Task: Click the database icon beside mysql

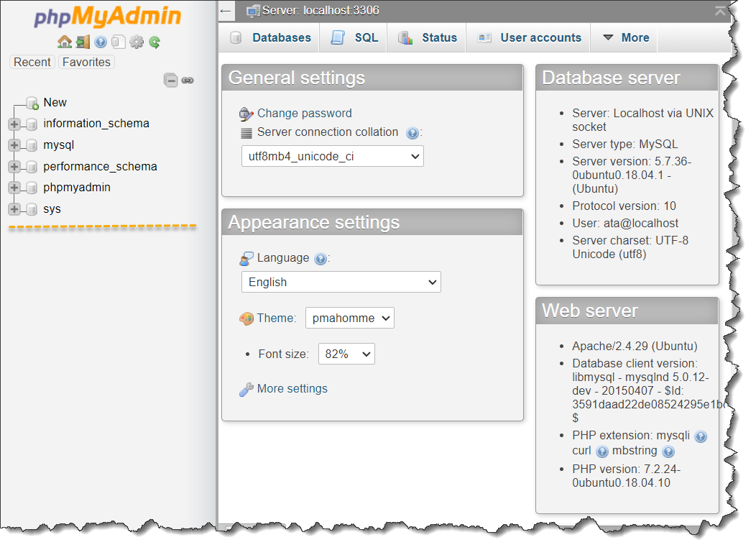Action: pyautogui.click(x=32, y=145)
